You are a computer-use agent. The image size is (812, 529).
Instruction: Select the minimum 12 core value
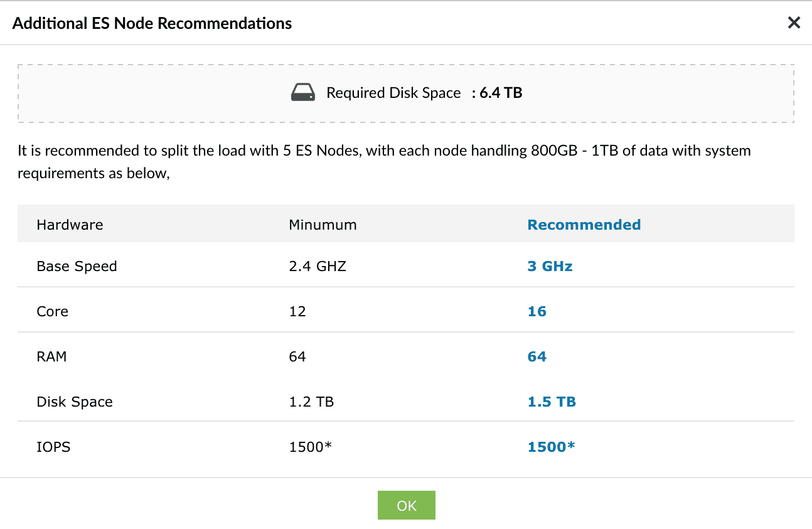point(297,311)
